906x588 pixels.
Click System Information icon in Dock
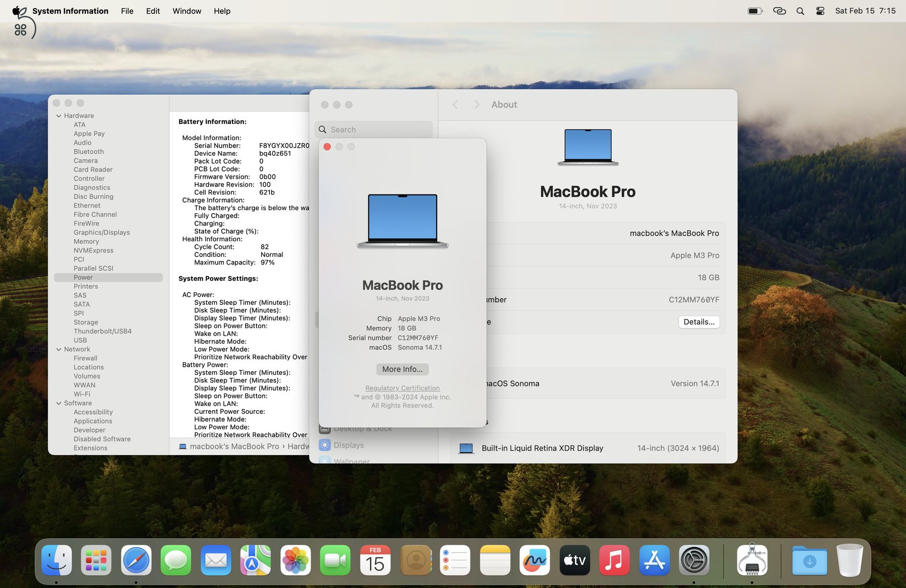tap(752, 559)
